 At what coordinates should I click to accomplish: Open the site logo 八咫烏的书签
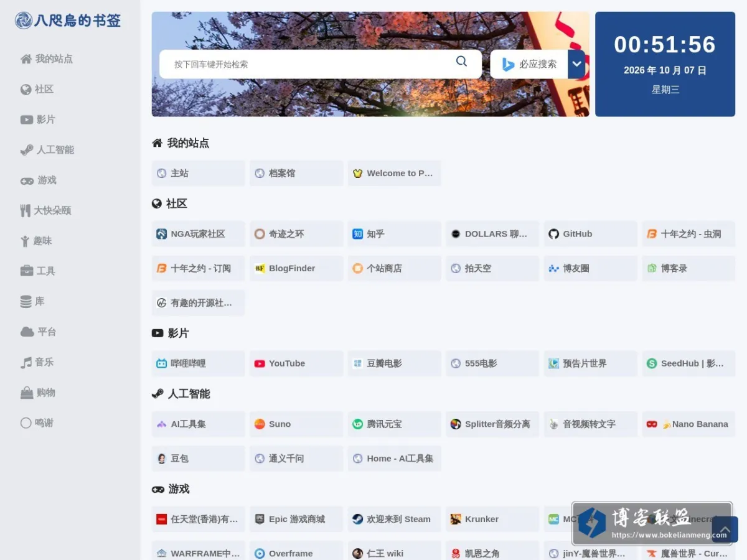[x=68, y=21]
